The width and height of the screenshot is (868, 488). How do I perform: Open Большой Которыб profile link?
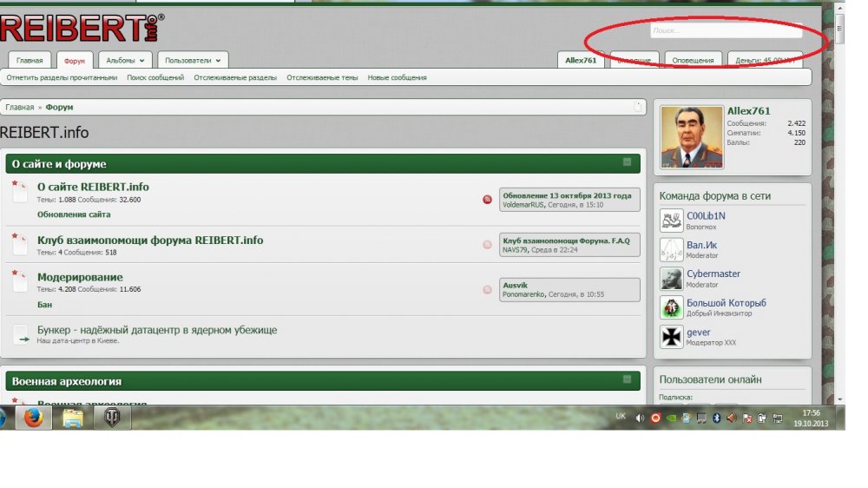click(727, 303)
